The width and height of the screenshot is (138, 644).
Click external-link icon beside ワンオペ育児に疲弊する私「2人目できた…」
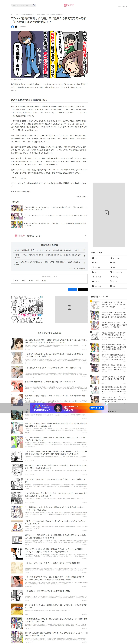pos(84,263)
